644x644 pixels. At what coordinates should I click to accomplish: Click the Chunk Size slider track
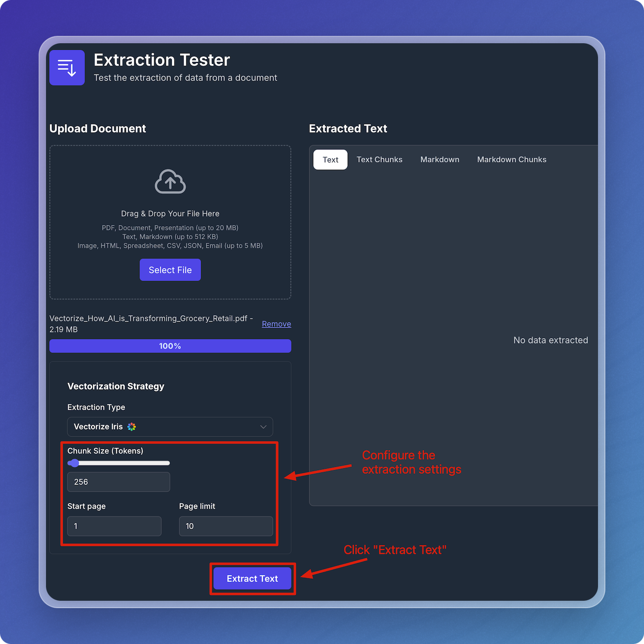coord(119,463)
